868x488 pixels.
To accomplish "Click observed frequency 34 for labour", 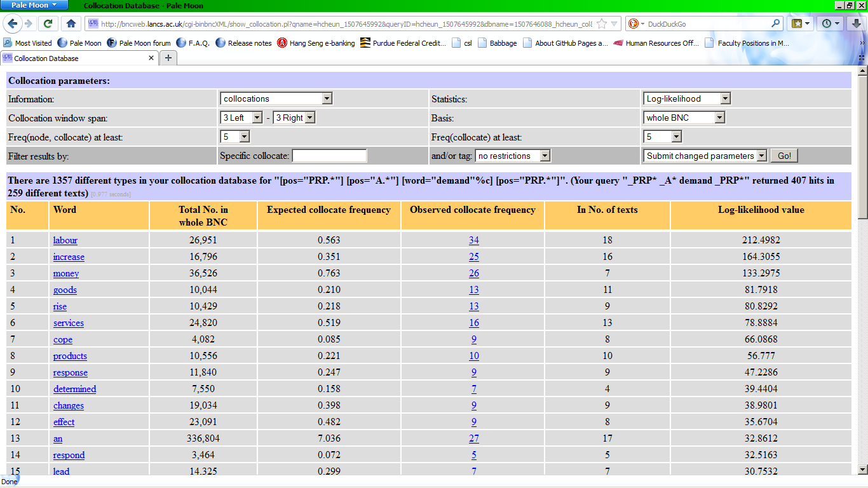I will 474,240.
